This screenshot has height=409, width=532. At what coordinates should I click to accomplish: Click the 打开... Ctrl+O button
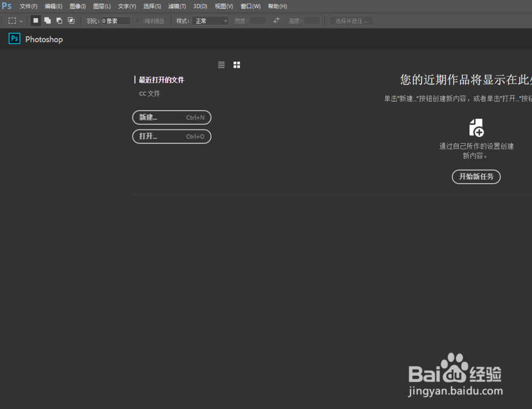pyautogui.click(x=172, y=136)
